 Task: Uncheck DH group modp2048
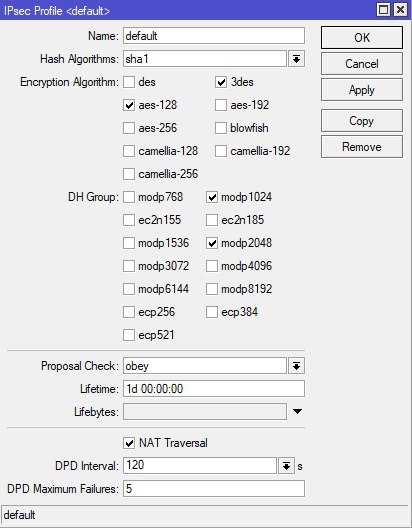(x=212, y=243)
